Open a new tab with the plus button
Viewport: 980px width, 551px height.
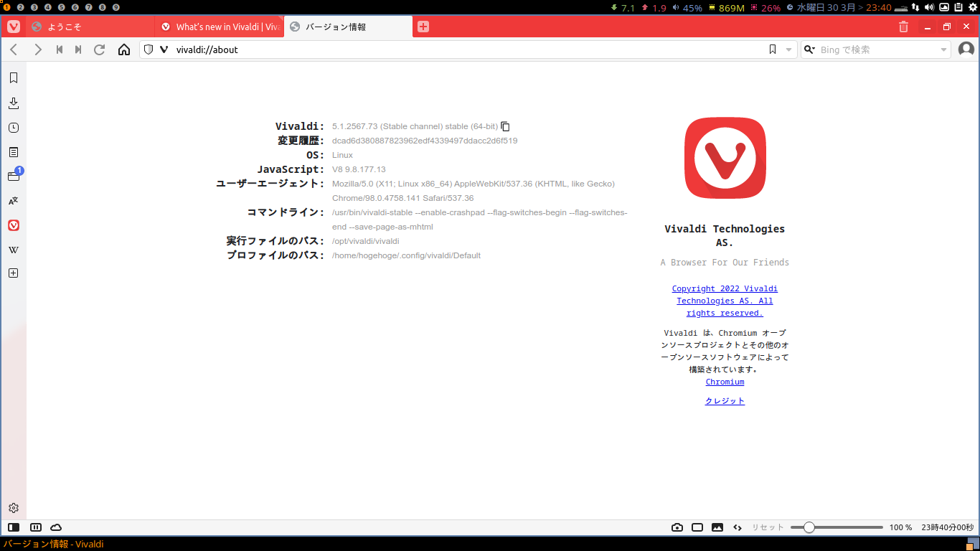(423, 27)
